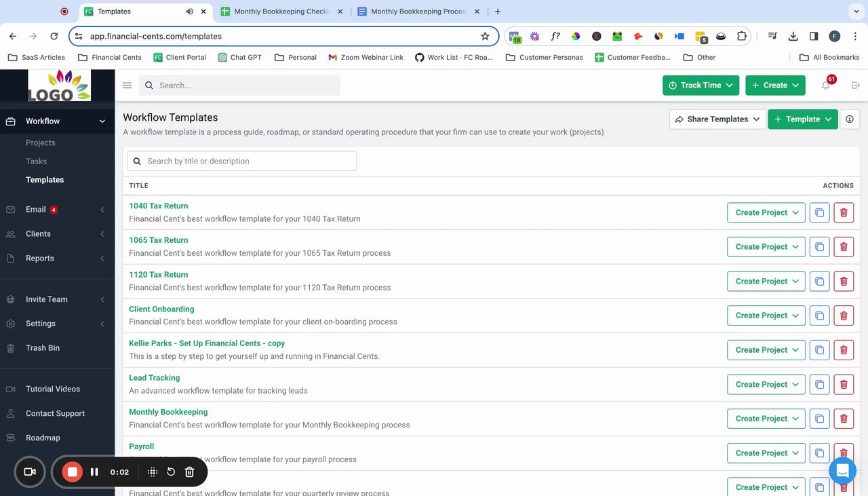Duplicate the 1065 Tax Return template
The width and height of the screenshot is (868, 496).
coord(819,247)
